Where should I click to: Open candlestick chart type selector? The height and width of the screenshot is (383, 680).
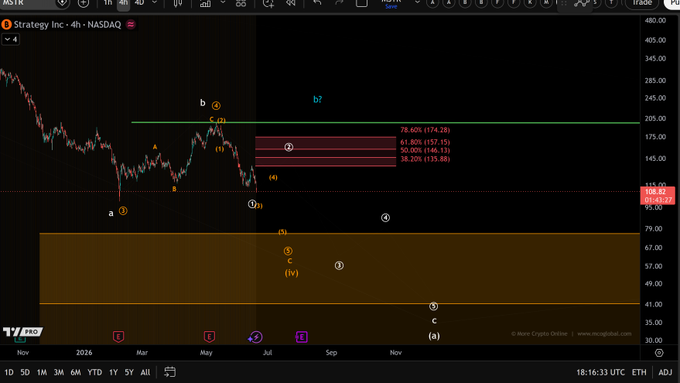(x=178, y=3)
